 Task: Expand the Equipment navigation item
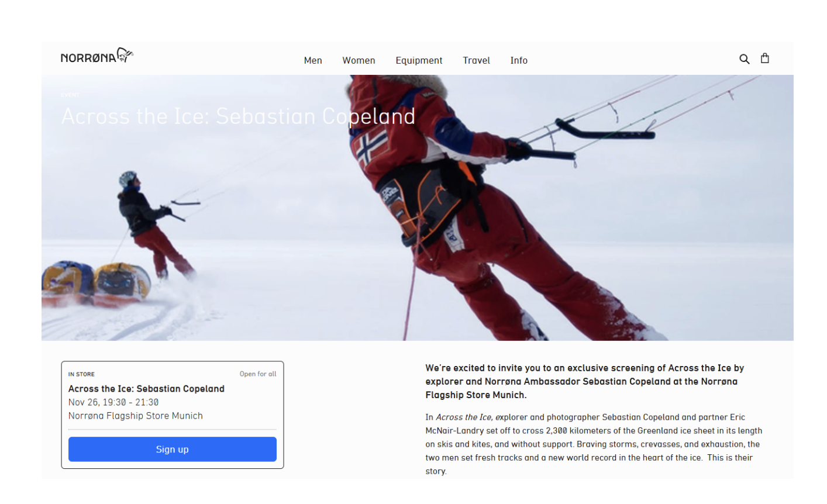coord(419,60)
